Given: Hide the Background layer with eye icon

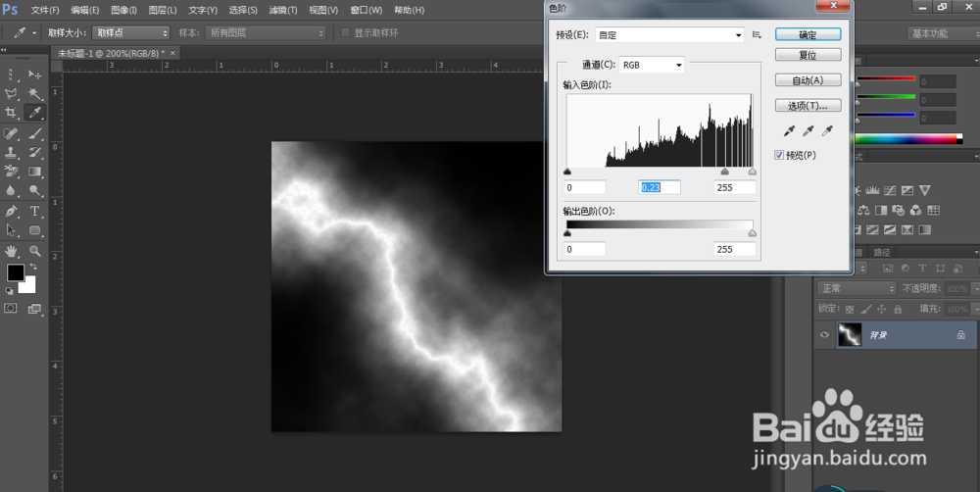Looking at the screenshot, I should (824, 335).
